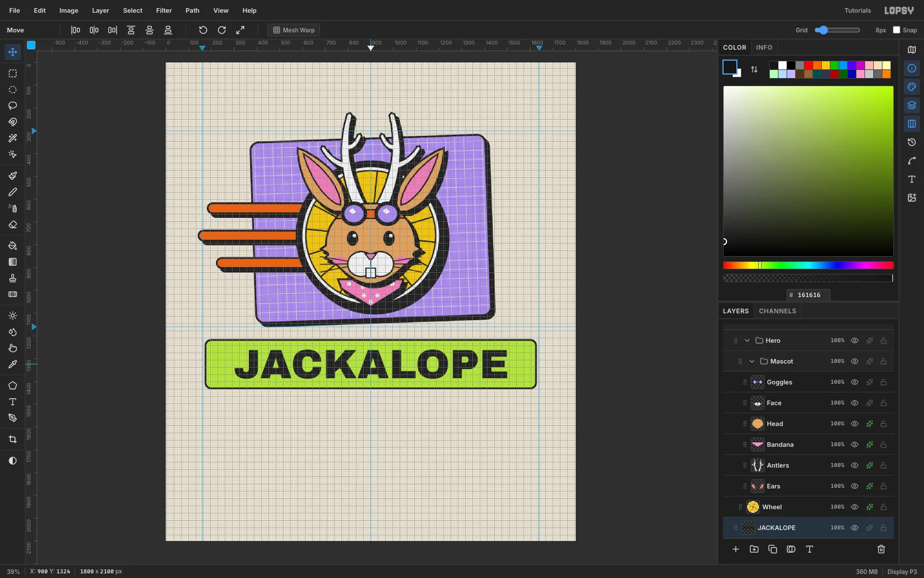The height and width of the screenshot is (578, 924).
Task: Adjust the Grid size slider
Action: click(x=837, y=30)
